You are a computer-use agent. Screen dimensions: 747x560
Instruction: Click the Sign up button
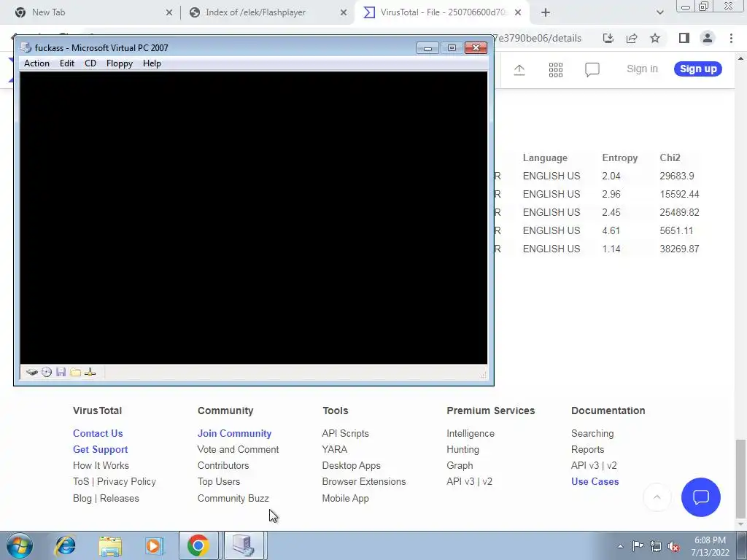pyautogui.click(x=698, y=69)
